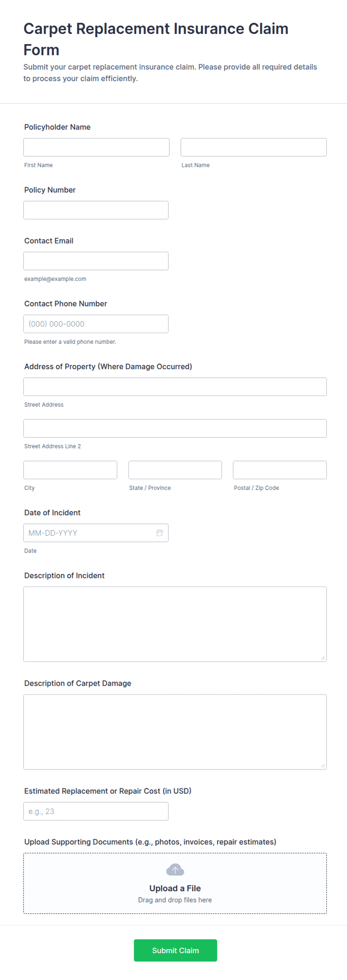
Task: Click the Description of Carpet Damage textarea
Action: click(175, 732)
